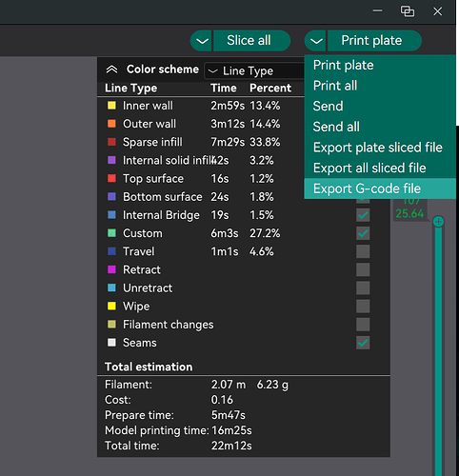This screenshot has width=459, height=476.
Task: Click the magenta Retract color icon
Action: coord(111,269)
